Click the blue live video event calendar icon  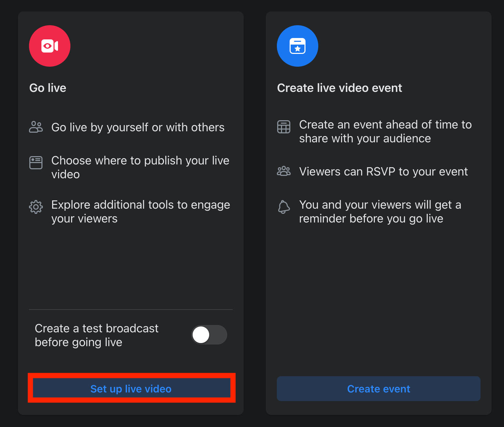pos(297,46)
